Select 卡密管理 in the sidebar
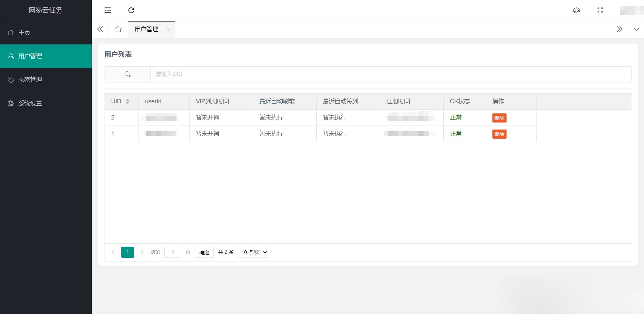644x314 pixels. (30, 80)
